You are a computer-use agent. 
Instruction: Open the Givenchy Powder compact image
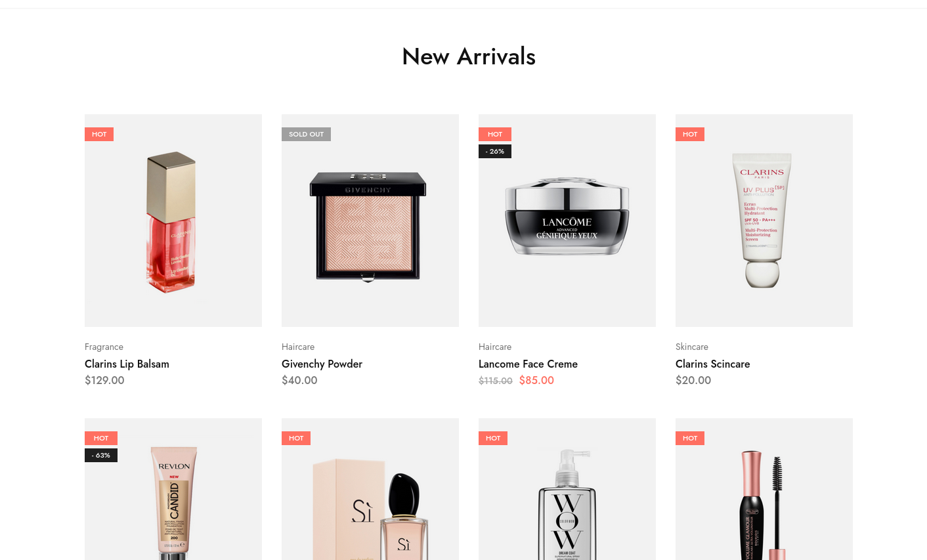[370, 221]
